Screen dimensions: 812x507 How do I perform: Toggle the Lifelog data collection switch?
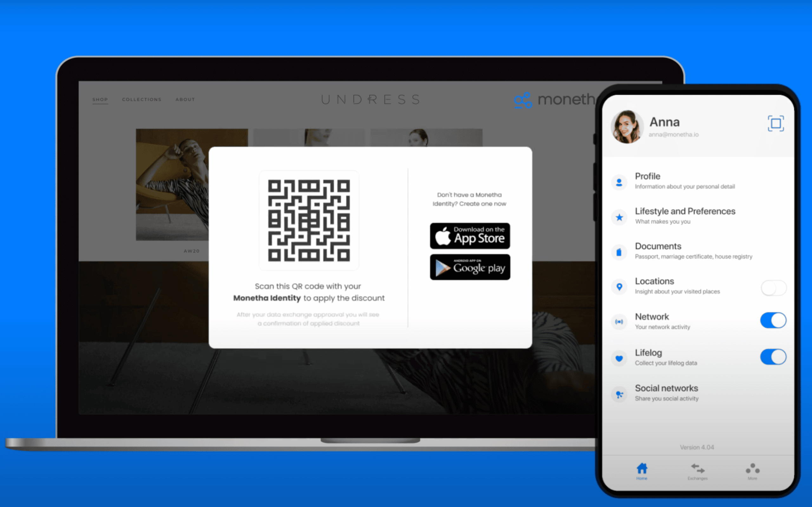[773, 357]
